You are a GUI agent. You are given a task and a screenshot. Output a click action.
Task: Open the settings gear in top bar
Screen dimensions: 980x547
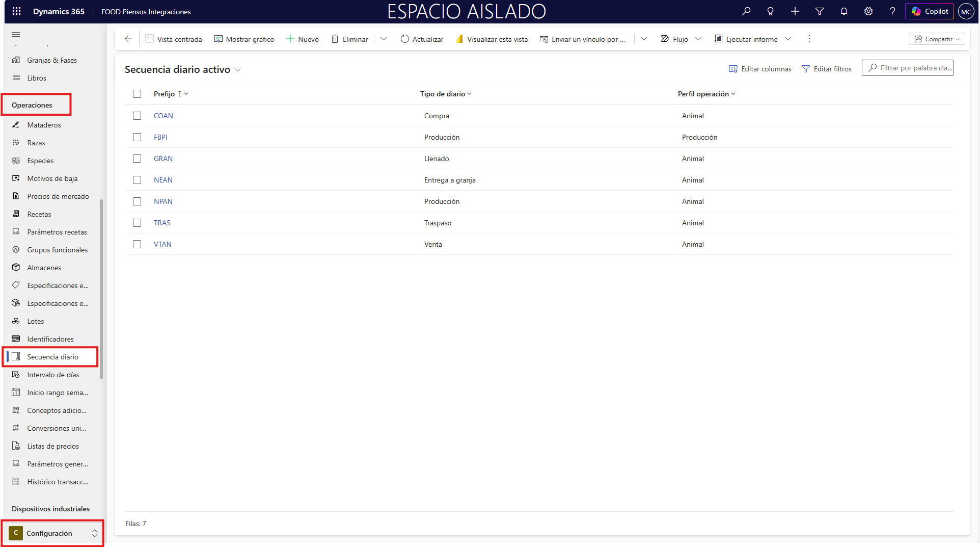(868, 11)
